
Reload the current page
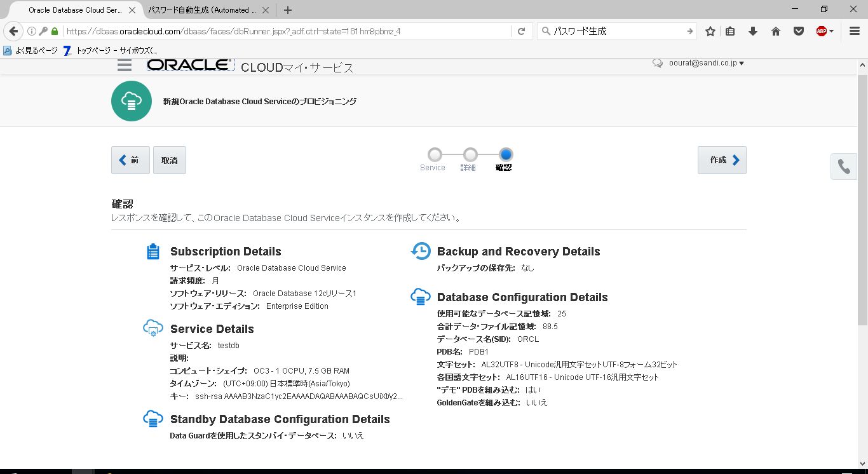tap(521, 31)
